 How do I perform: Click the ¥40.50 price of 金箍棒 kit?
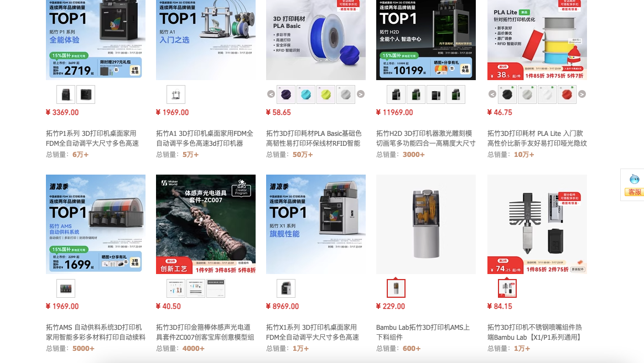pyautogui.click(x=168, y=307)
